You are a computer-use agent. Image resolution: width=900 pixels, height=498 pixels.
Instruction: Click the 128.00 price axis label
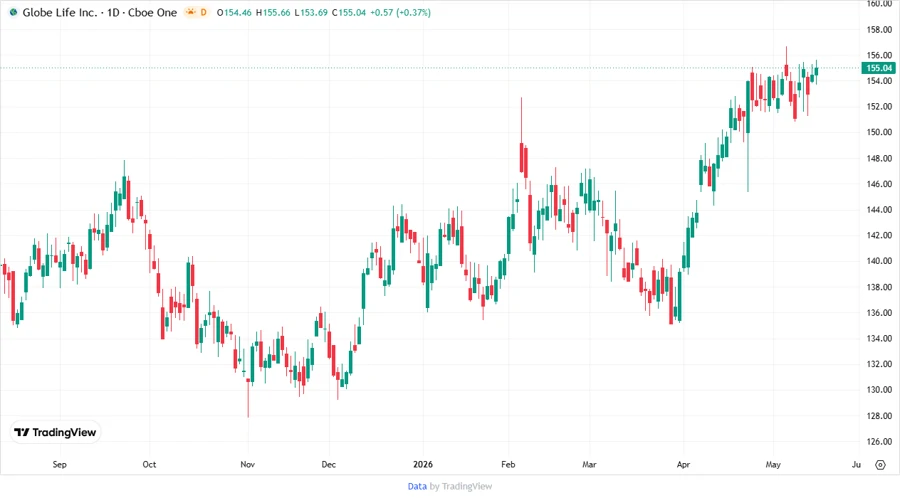click(x=879, y=416)
